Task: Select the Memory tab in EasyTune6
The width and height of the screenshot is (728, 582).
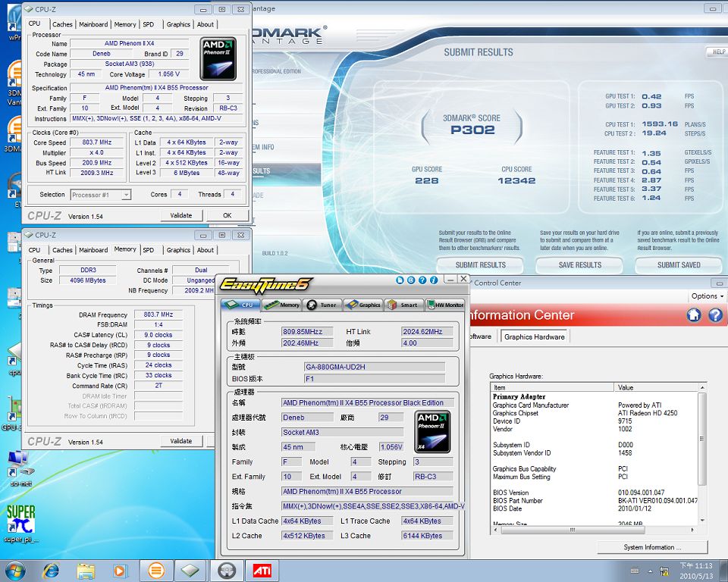Action: click(x=282, y=305)
